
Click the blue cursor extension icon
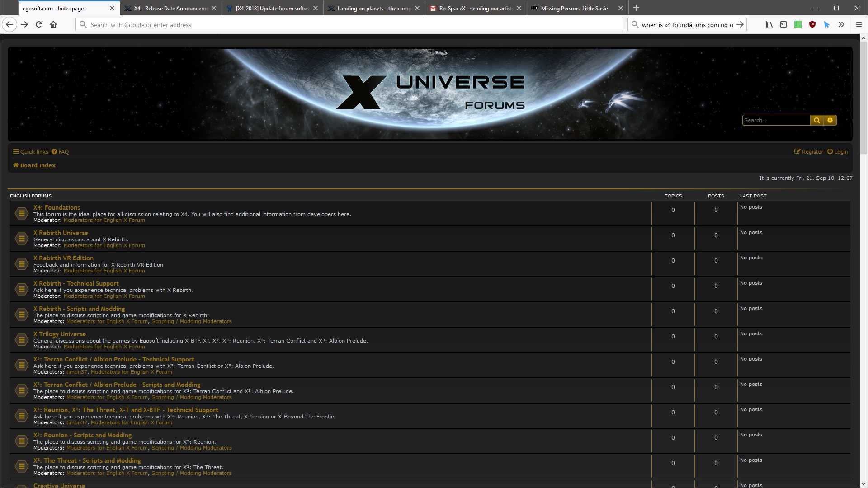coord(826,25)
